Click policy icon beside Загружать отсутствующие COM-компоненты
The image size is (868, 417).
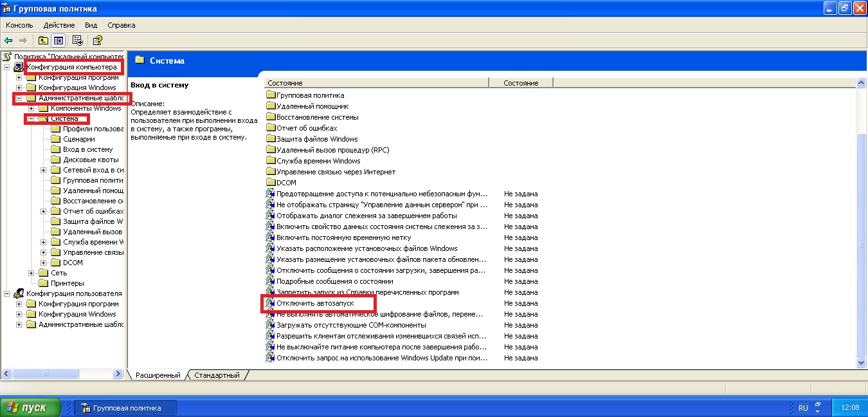point(271,325)
